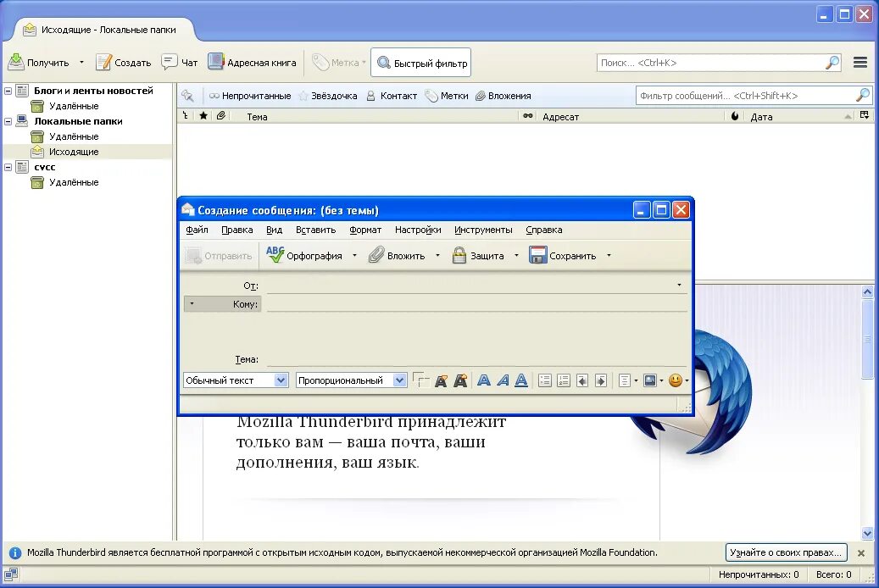The width and height of the screenshot is (879, 588).
Task: Select Удалённые under Блоги и ленты новостей
Action: pos(74,106)
